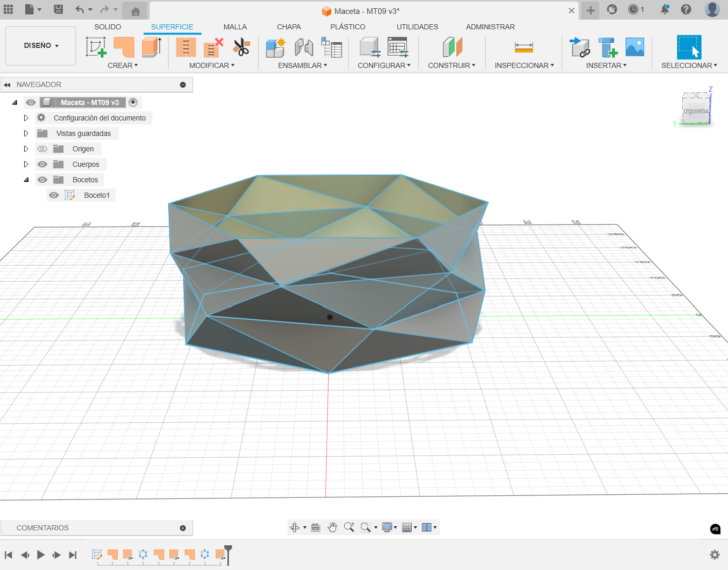Click the Save disk icon
The height and width of the screenshot is (570, 728).
[58, 9]
